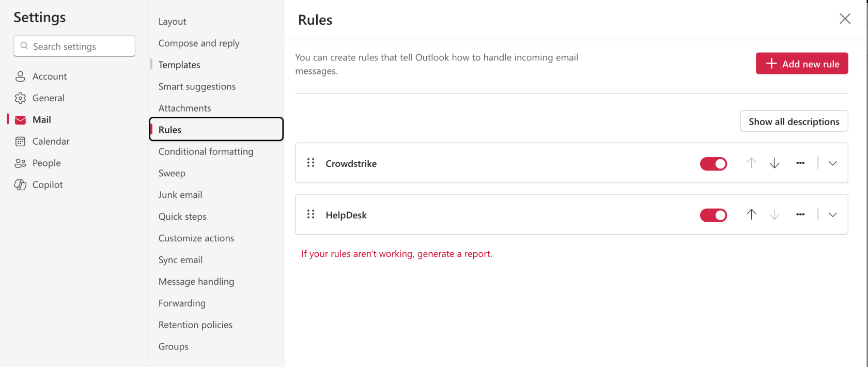Open Sync email settings

coord(180,261)
